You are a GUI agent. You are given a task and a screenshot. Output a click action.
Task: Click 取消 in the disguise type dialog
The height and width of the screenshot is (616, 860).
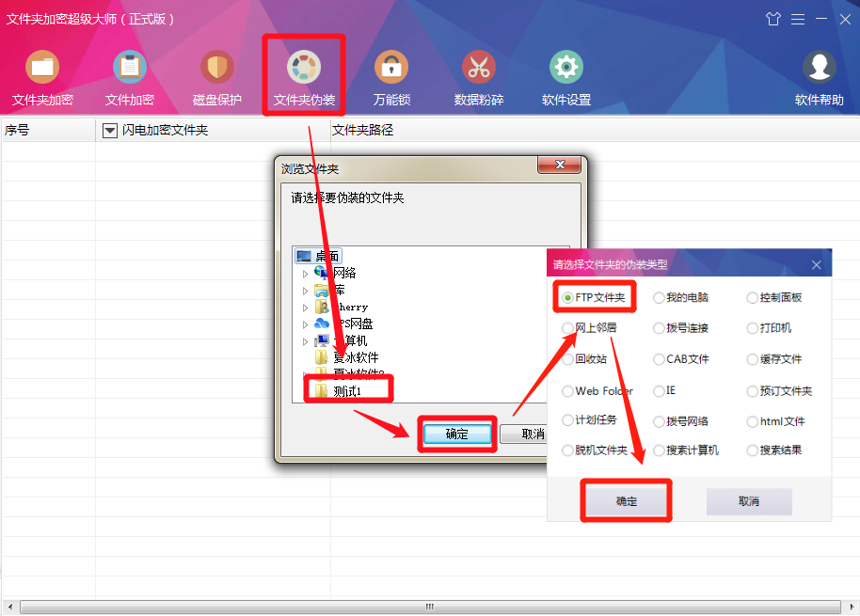click(x=749, y=501)
